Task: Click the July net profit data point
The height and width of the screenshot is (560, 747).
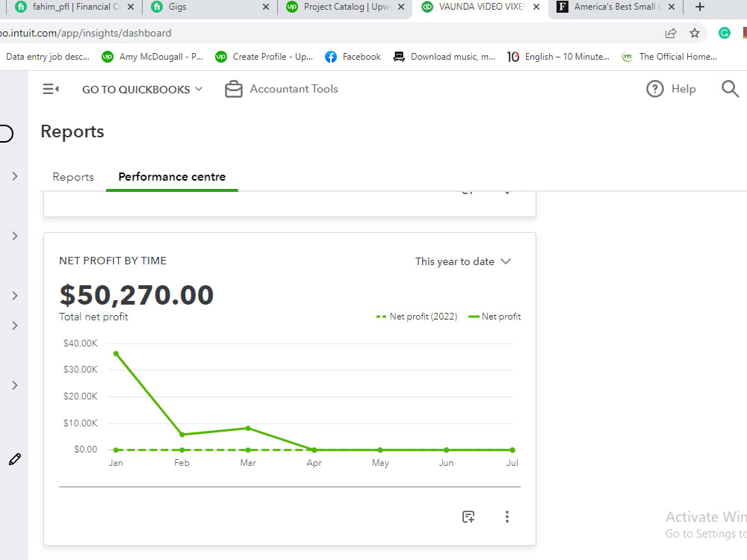Action: click(x=512, y=450)
